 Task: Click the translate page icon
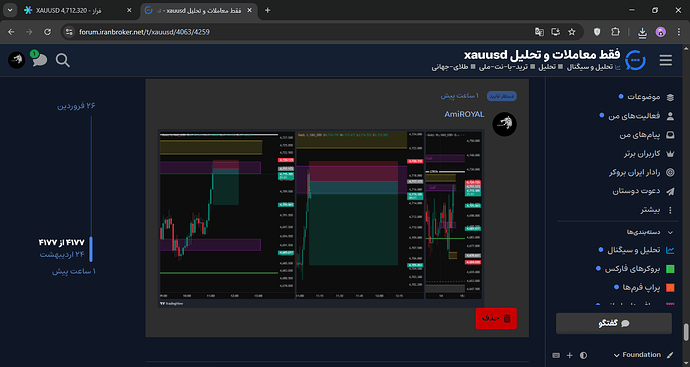click(x=539, y=32)
